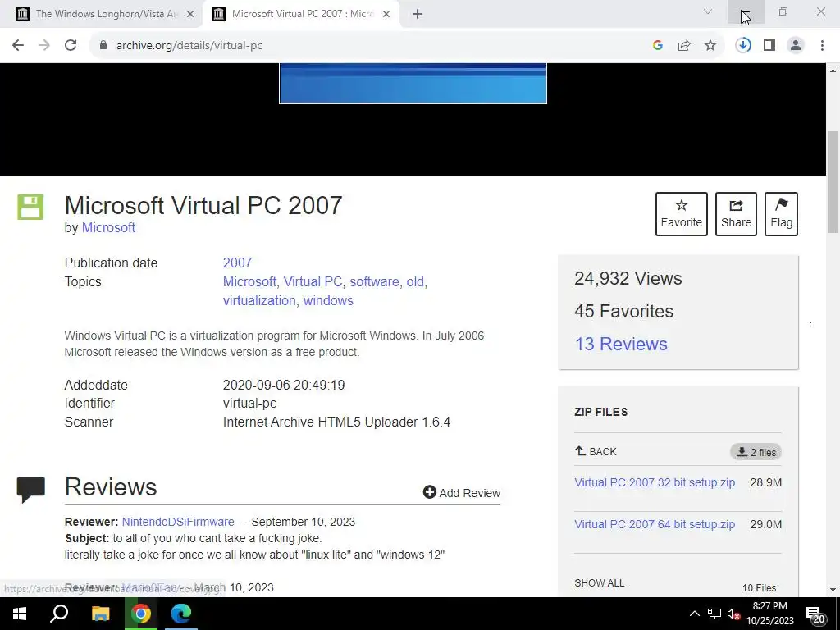840x630 pixels.
Task: Open the Chrome profile avatar
Action: point(796,46)
